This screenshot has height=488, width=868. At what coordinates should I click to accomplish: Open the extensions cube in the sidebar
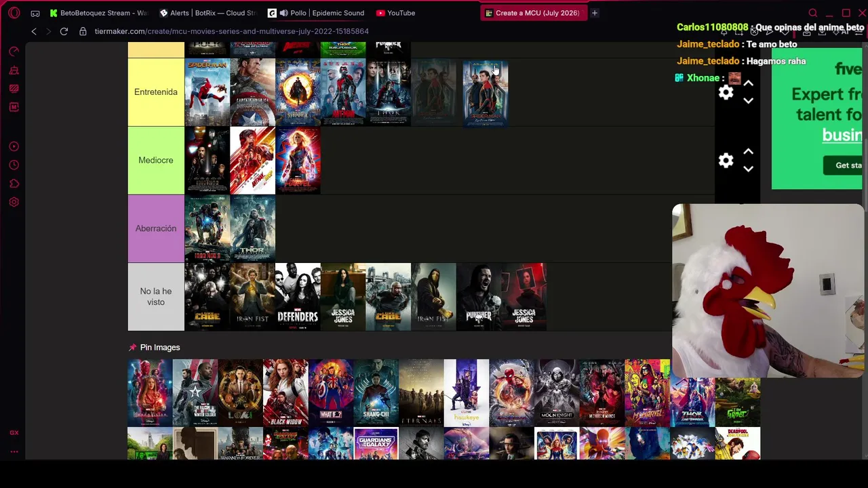(14, 184)
